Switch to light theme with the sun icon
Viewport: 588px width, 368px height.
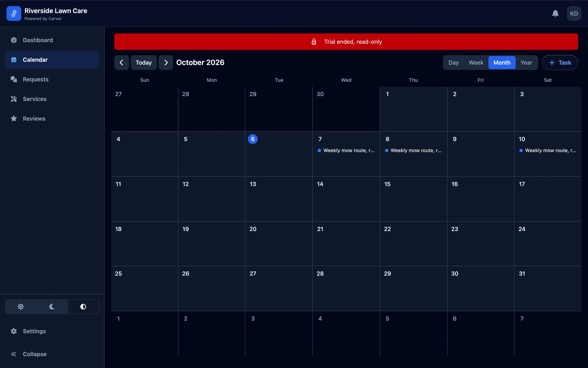21,307
